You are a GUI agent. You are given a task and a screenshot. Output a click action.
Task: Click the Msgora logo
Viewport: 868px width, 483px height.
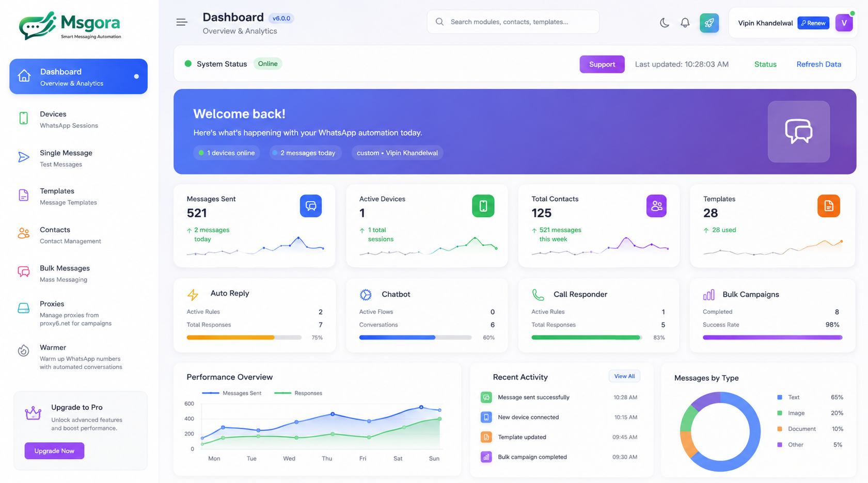(70, 25)
